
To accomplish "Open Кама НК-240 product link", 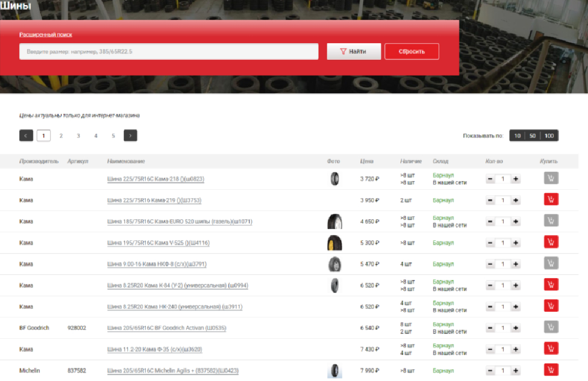I will (175, 307).
